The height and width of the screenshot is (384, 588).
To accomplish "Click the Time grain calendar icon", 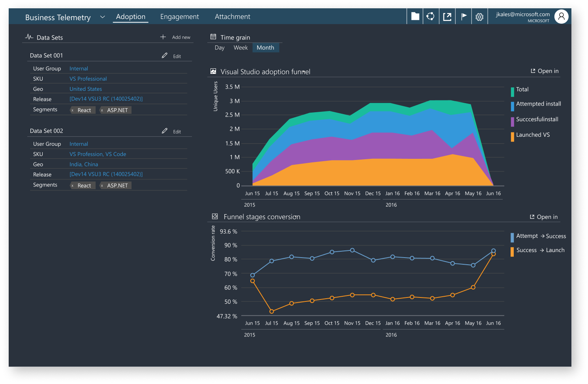I will coord(213,37).
